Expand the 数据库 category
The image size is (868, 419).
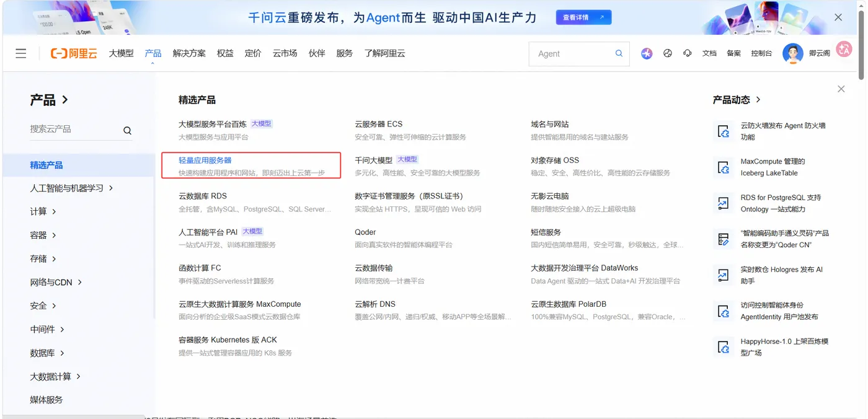click(48, 353)
